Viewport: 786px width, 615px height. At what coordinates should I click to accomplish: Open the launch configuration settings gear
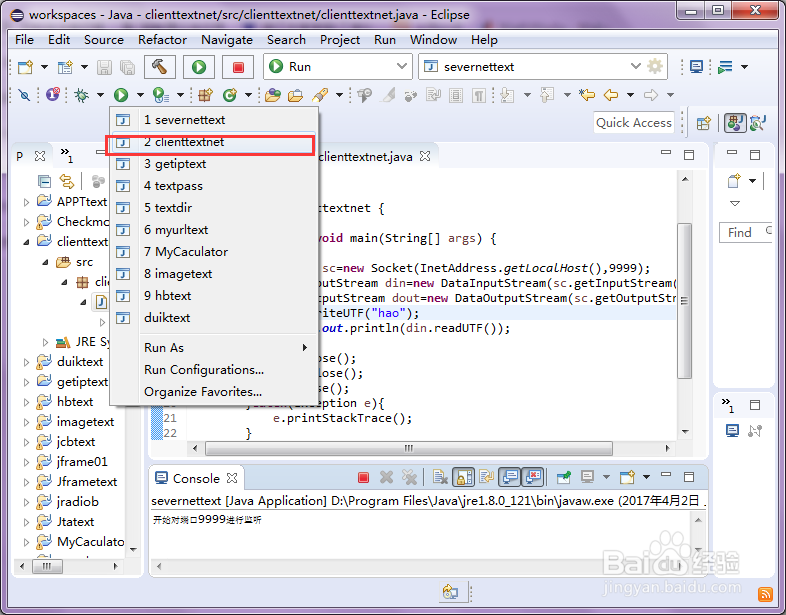pos(655,66)
